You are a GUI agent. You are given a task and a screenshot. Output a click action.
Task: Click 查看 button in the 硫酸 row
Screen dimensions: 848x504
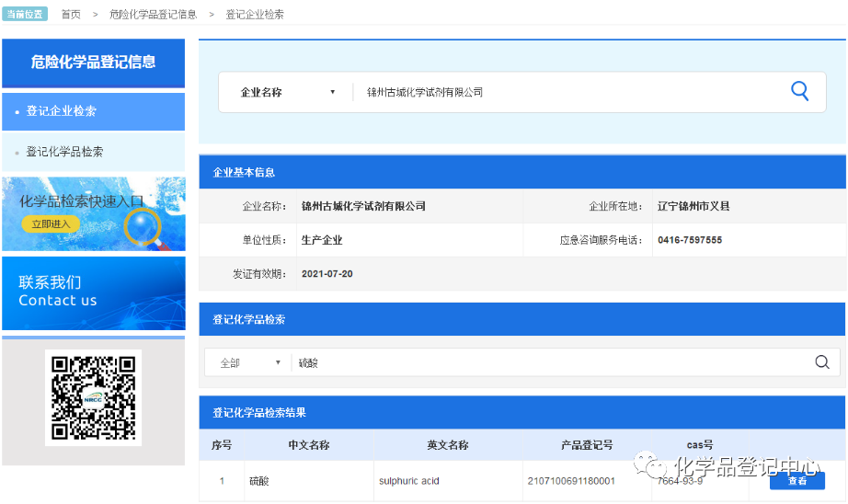(797, 481)
